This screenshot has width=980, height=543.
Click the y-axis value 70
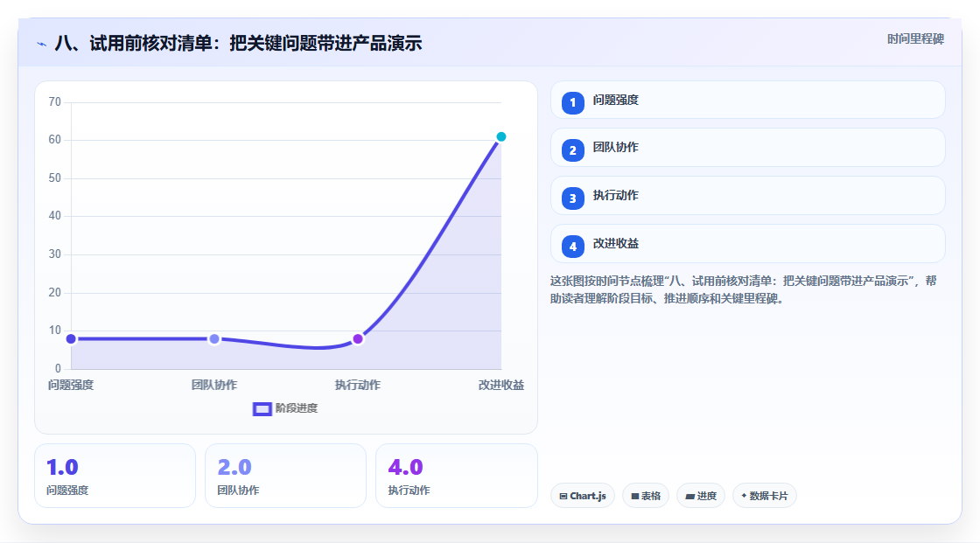click(55, 101)
